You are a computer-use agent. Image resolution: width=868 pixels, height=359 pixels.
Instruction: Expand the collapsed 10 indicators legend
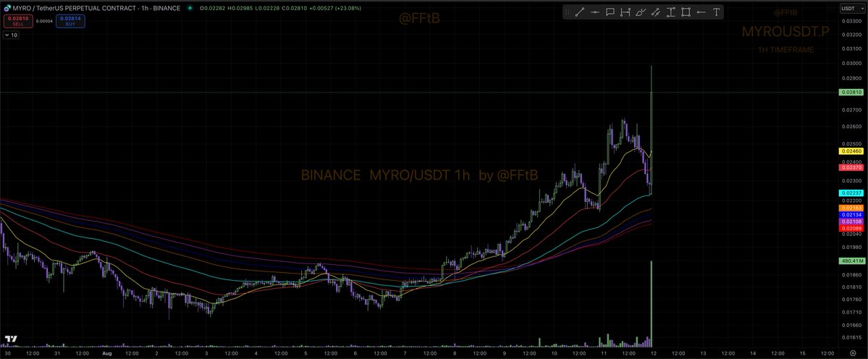click(11, 35)
